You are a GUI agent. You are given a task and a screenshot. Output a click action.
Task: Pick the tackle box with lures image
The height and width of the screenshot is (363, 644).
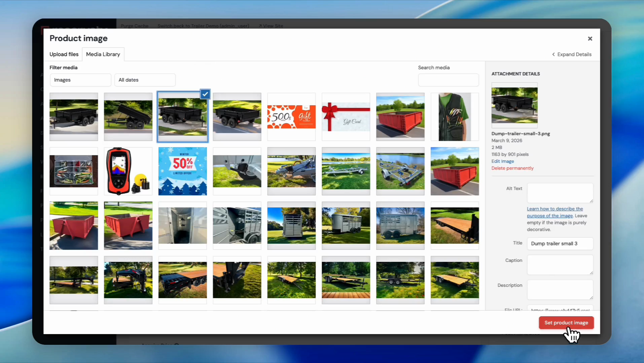click(x=74, y=171)
